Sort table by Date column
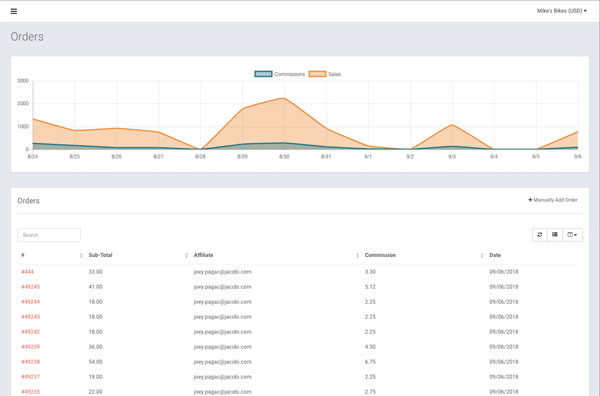The height and width of the screenshot is (396, 600). click(x=495, y=255)
